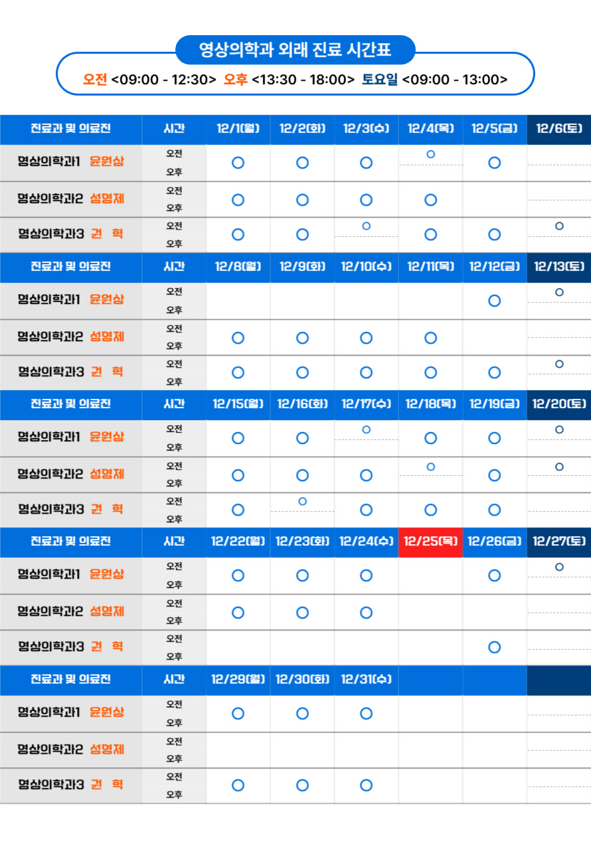
Task: Select 권혁's morning circle on 12/16(화)
Action: pos(302,502)
